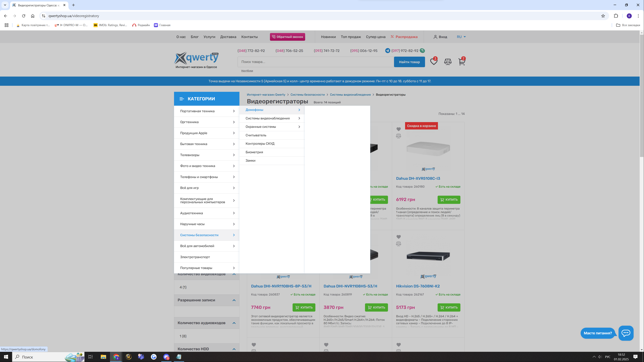Bookmark this page with the star icon
Screen dimensions: 644x362
(x=603, y=16)
